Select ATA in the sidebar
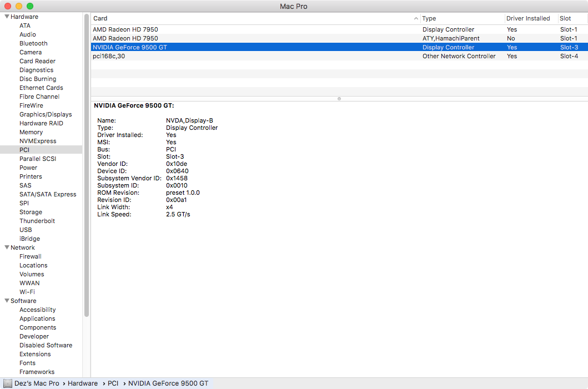Screen dimensions: 588x389 (25, 26)
